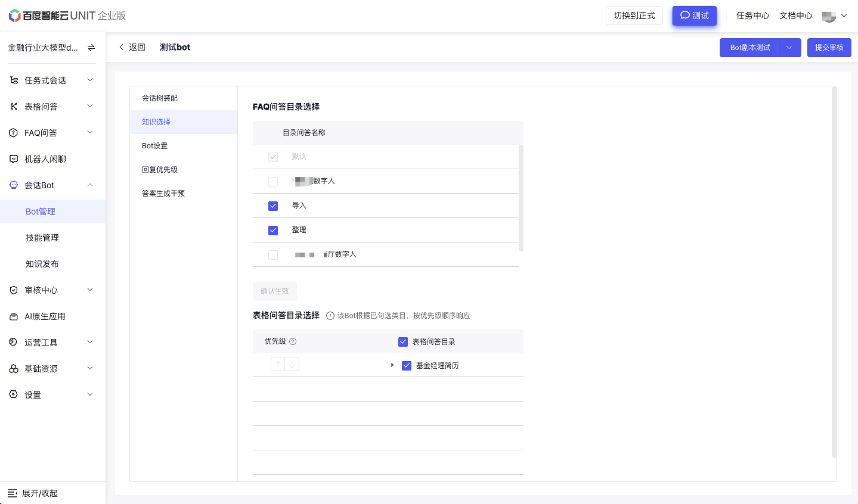Viewport: 858px width, 504px height.
Task: Click the user avatar in header
Action: (x=829, y=16)
